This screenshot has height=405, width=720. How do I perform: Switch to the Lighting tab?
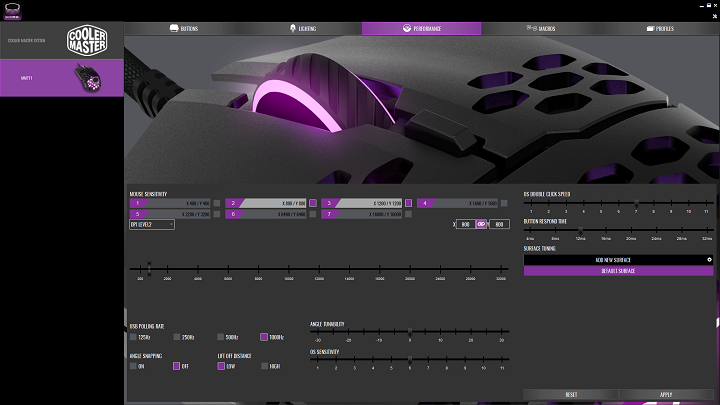[x=302, y=29]
